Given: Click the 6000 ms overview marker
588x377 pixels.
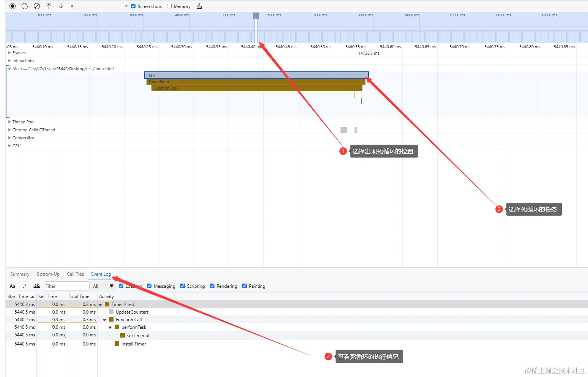Looking at the screenshot, I should (274, 15).
